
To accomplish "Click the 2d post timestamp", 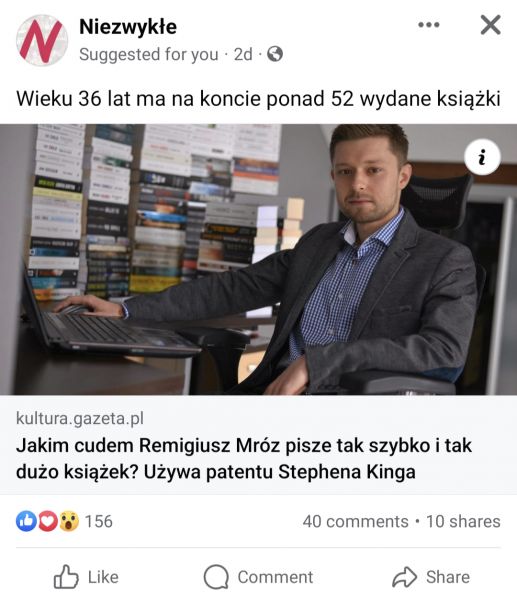I will tap(243, 54).
